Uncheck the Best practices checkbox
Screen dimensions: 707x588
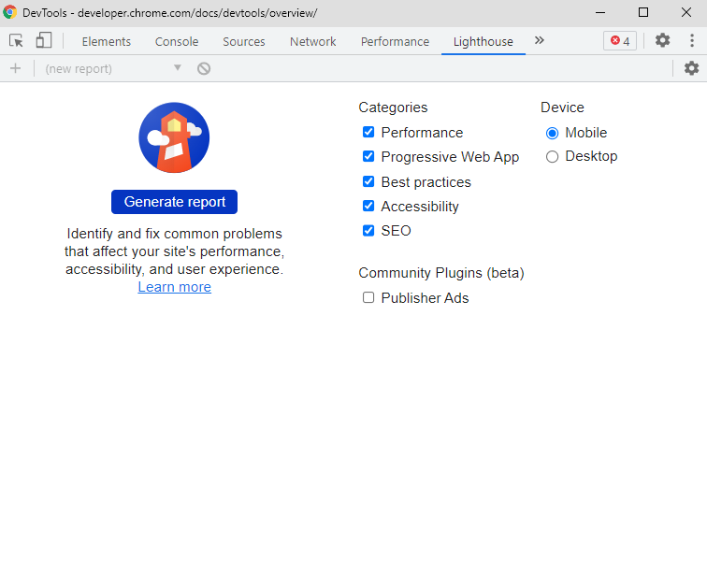368,181
